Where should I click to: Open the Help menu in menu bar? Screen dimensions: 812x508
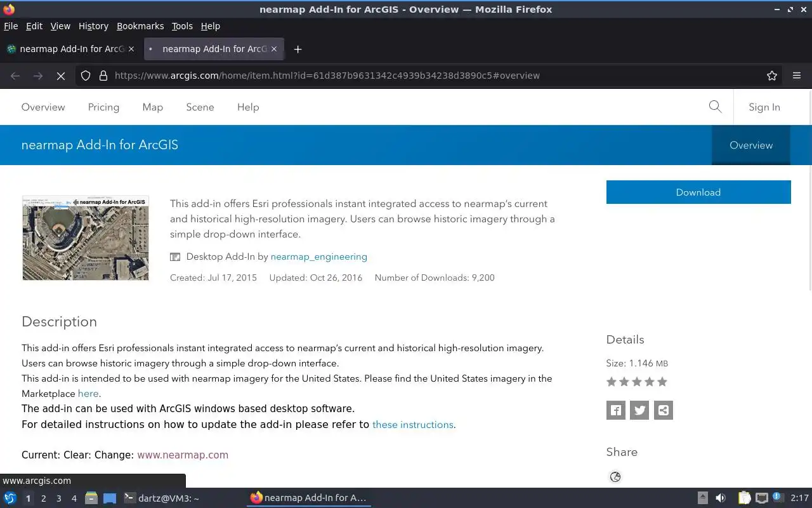click(x=210, y=26)
